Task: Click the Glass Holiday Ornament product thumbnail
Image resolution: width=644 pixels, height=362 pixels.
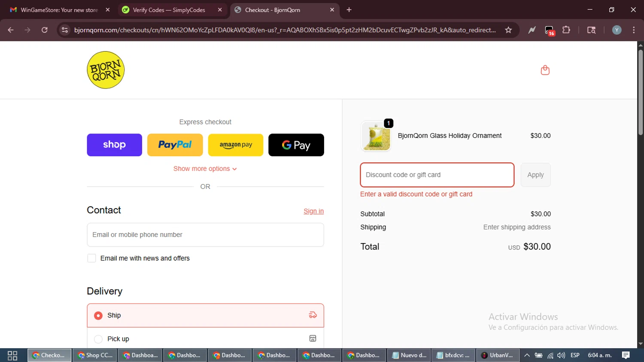Action: (x=376, y=136)
